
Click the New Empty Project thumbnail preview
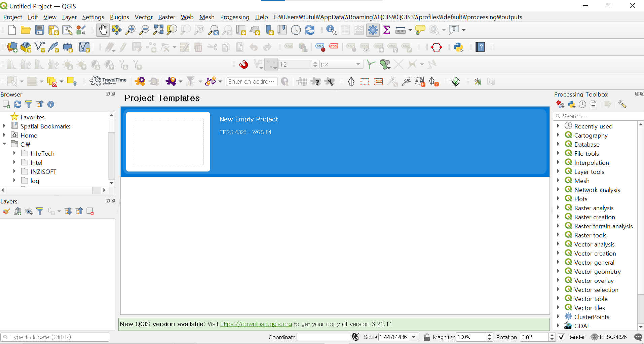tap(168, 142)
